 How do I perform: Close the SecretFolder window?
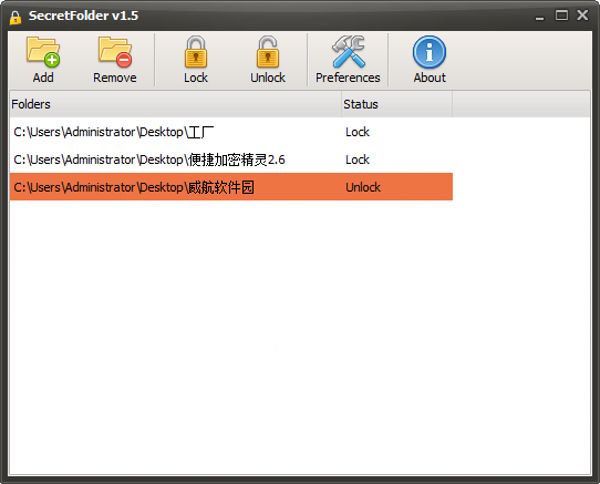(x=582, y=15)
